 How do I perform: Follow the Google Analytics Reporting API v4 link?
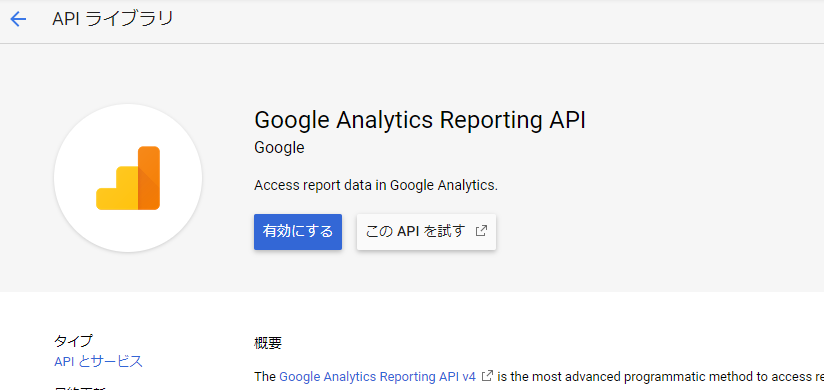coord(377,377)
